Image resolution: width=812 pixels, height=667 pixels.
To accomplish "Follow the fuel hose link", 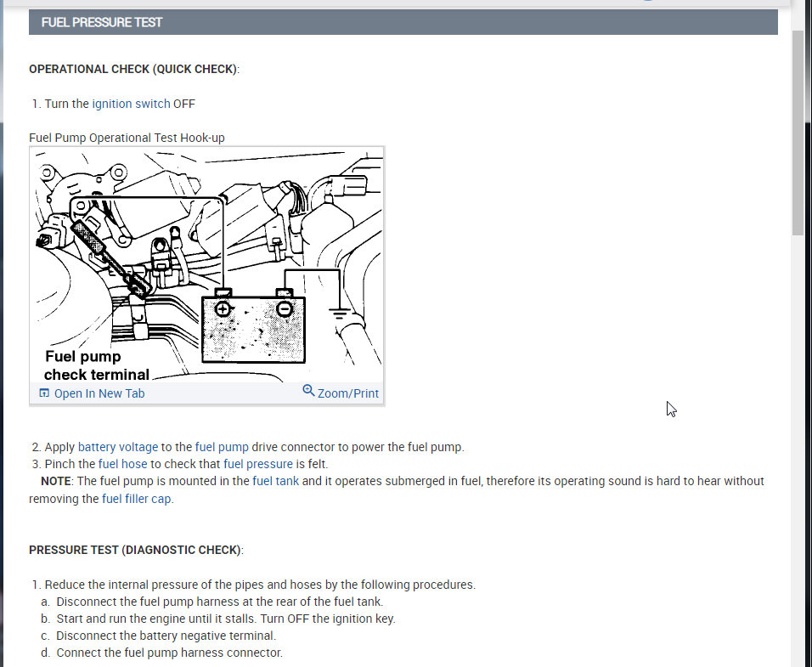I will coord(122,464).
